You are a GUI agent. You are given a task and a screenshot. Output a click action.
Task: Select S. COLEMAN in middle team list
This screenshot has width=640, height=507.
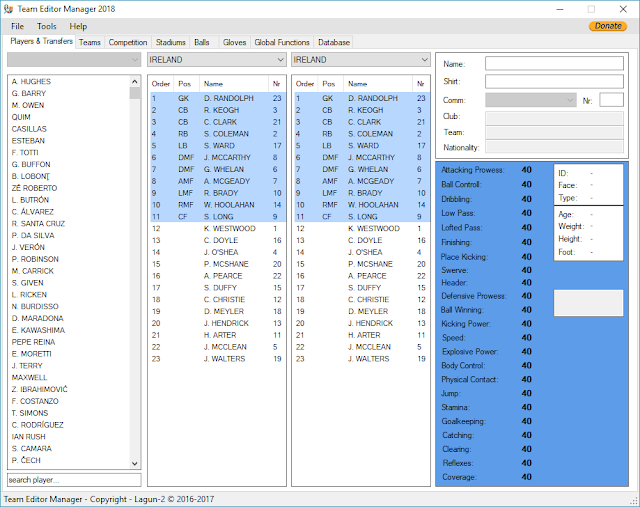pos(217,134)
